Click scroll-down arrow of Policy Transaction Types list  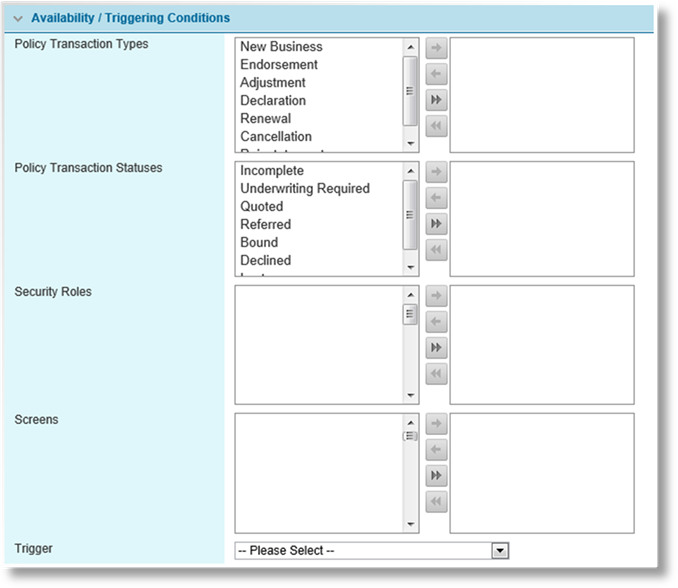410,144
